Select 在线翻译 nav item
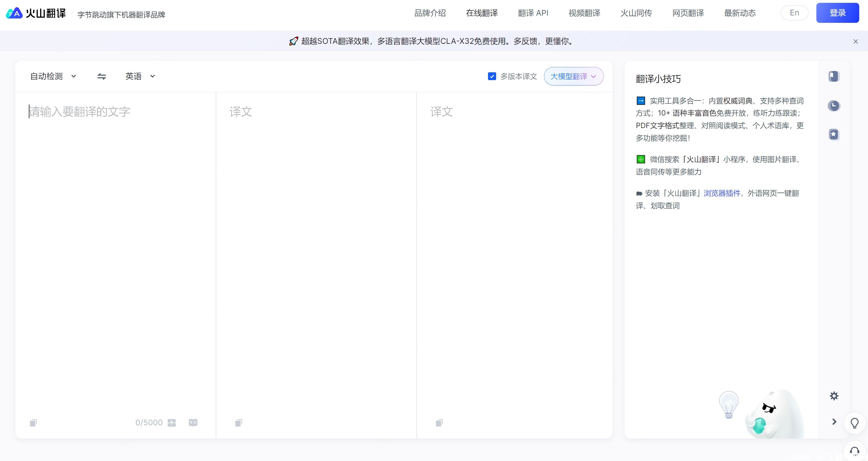 tap(482, 13)
